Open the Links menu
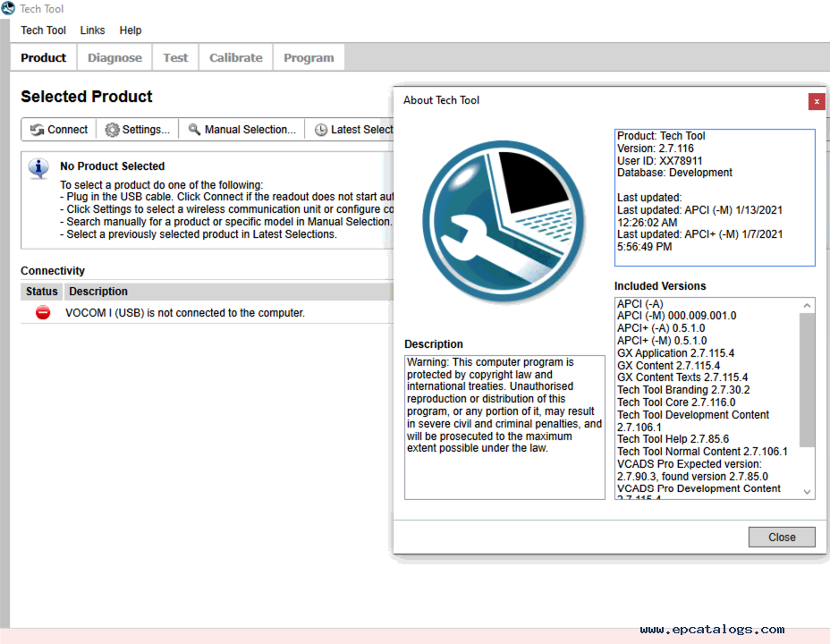 tap(92, 30)
